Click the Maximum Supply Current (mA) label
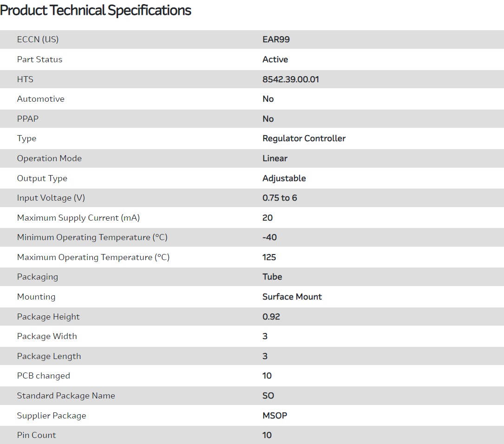Screen dimensions: 504x444 click(x=79, y=218)
